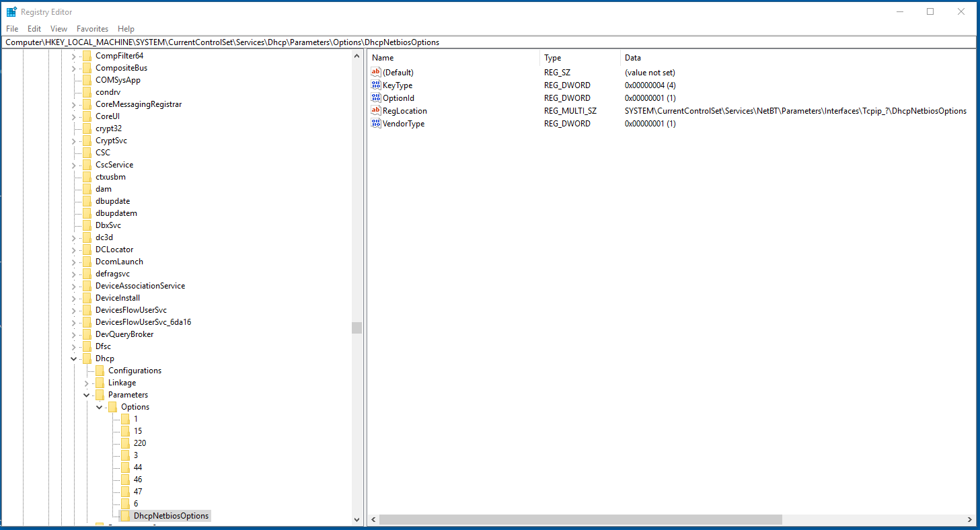This screenshot has height=530, width=980.
Task: Select the DhcpNetbiosOptions folder icon
Action: pos(125,516)
